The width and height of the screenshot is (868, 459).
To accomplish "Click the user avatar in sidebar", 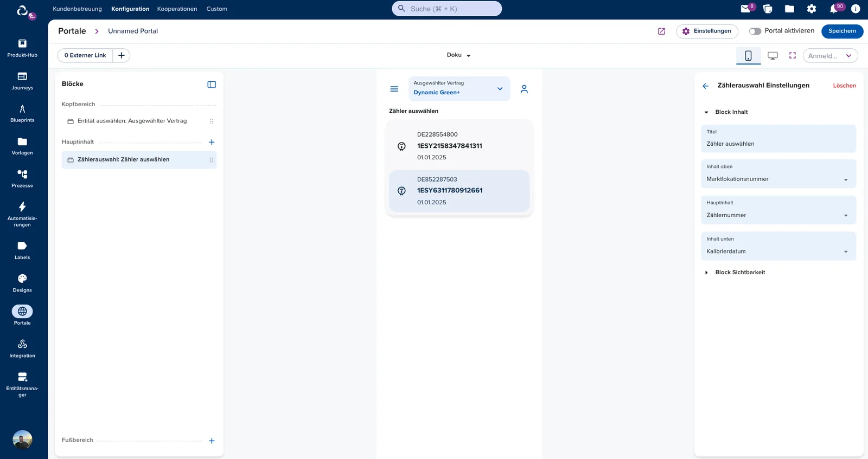I will (22, 439).
